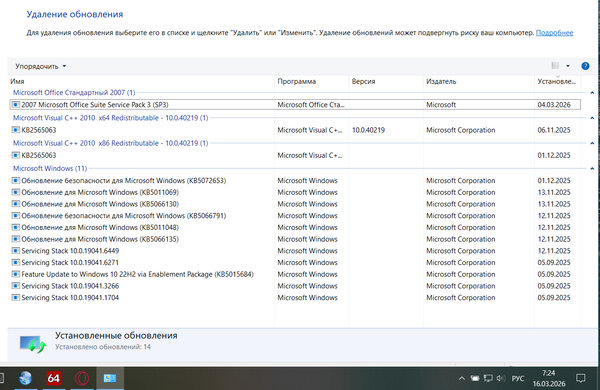Open the red 64 app on taskbar
This screenshot has height=390, width=600.
coord(54,378)
